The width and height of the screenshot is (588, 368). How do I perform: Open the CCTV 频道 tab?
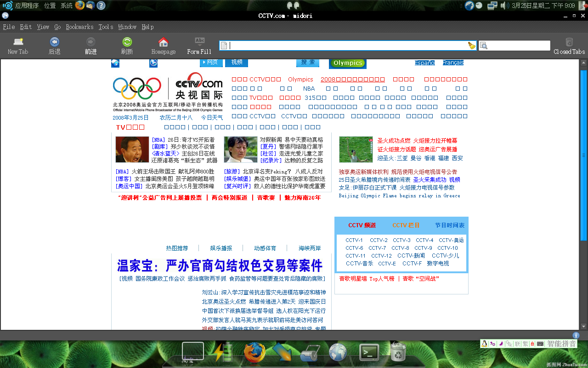pos(362,225)
